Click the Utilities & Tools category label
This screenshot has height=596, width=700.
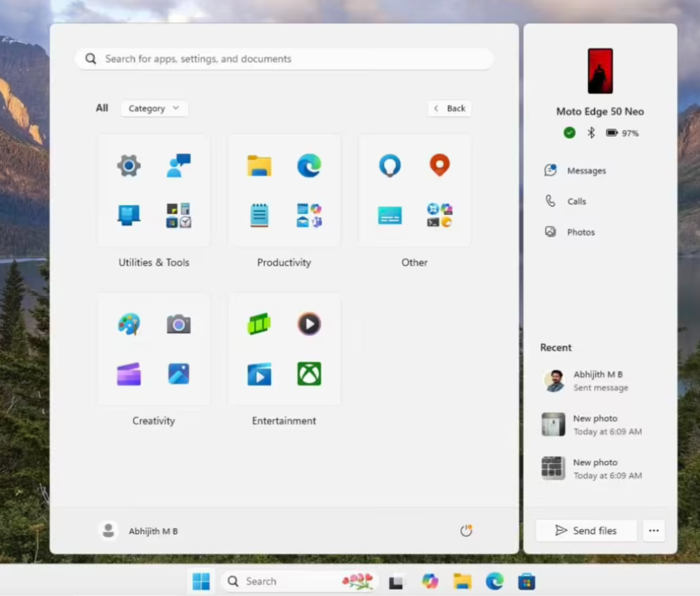(154, 262)
